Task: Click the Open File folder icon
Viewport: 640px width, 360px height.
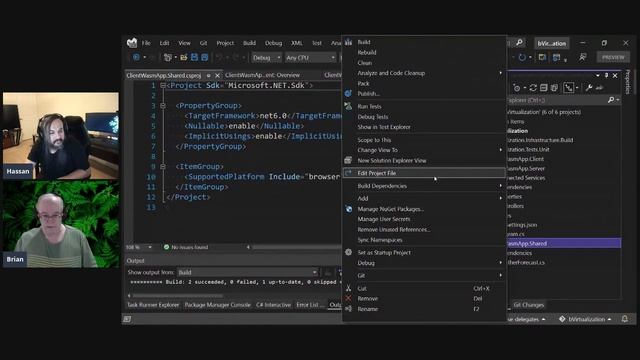Action: (184, 58)
